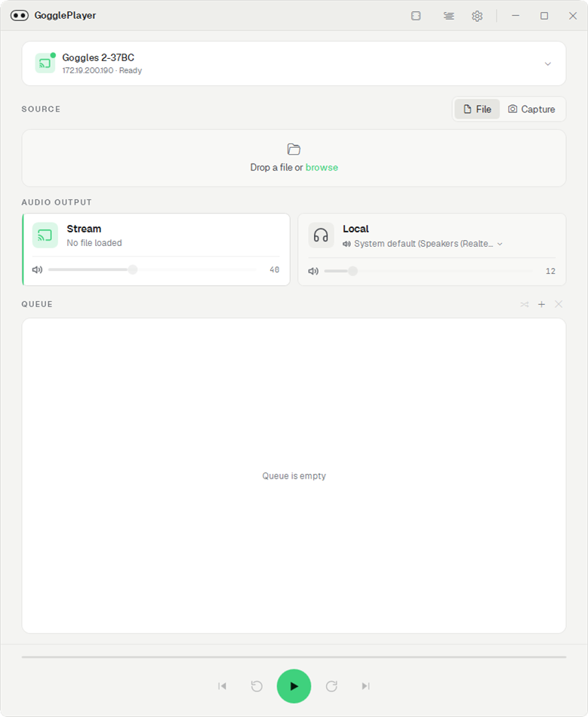
Task: Close the GogglePlayer window
Action: point(572,16)
